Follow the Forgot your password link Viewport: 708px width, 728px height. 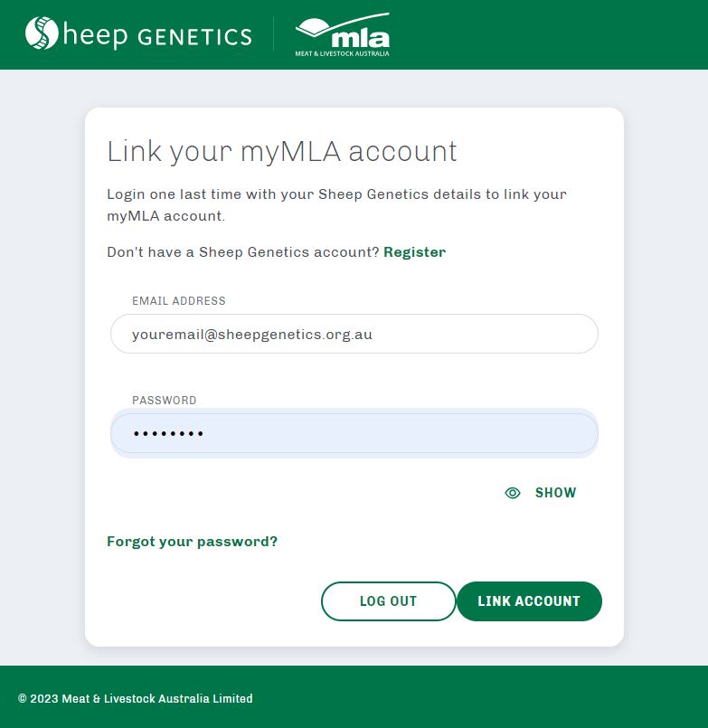coord(193,542)
